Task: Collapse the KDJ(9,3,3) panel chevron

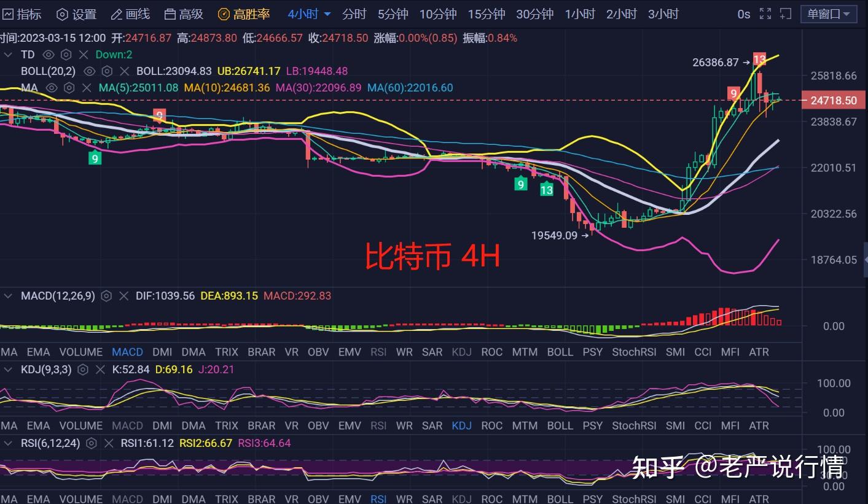Action: pyautogui.click(x=8, y=370)
